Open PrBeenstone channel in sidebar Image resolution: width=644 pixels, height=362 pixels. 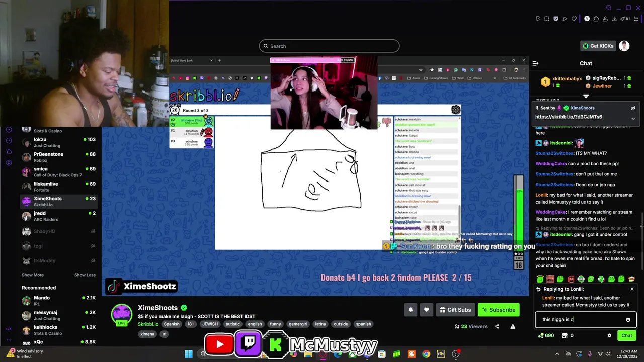(59, 157)
